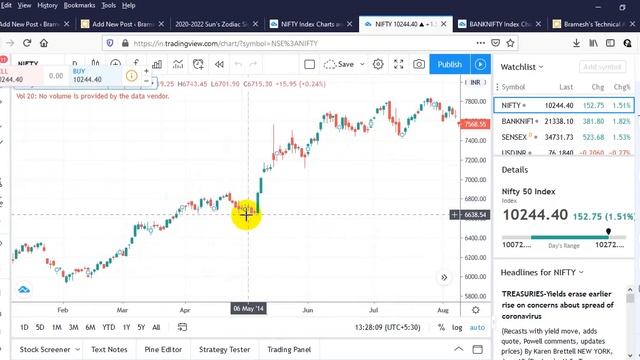The width and height of the screenshot is (640, 360).
Task: Open the D timeframe interval selector
Action: [74, 63]
